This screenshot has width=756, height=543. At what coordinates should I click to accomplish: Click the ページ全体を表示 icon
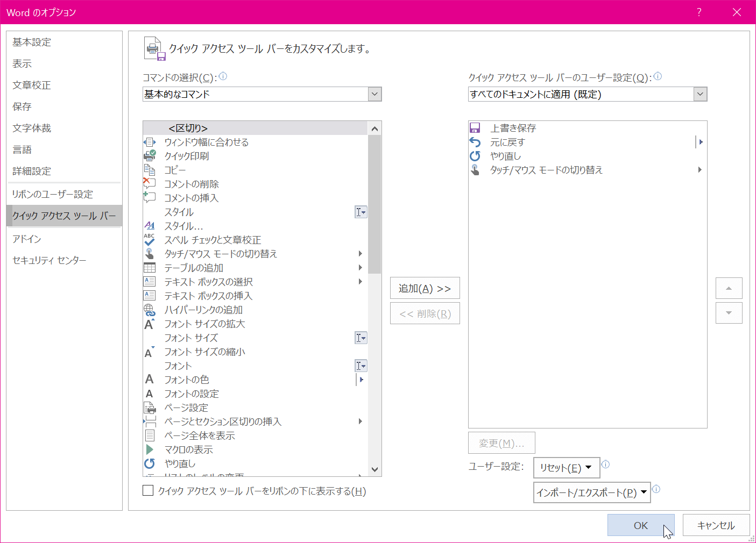tap(150, 435)
